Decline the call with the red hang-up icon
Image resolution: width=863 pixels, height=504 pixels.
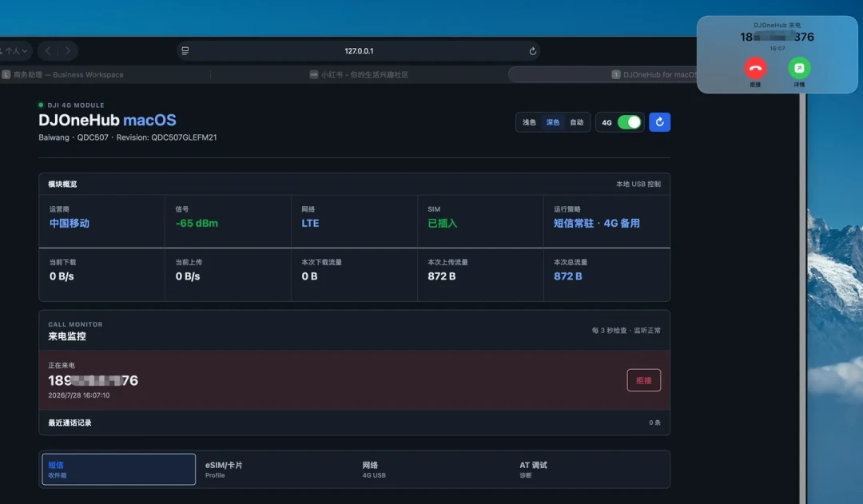click(x=755, y=68)
